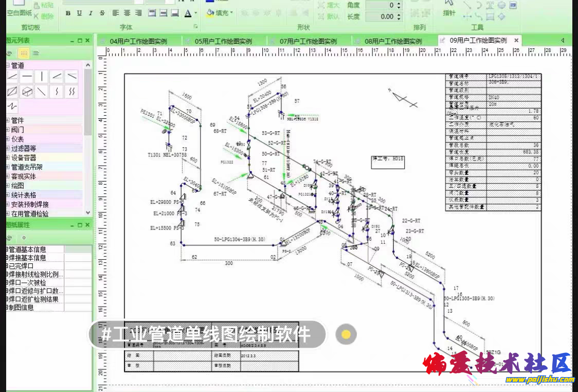Screen dimensions: 578x392
Task: Switch element list to list view
Action: point(36,53)
